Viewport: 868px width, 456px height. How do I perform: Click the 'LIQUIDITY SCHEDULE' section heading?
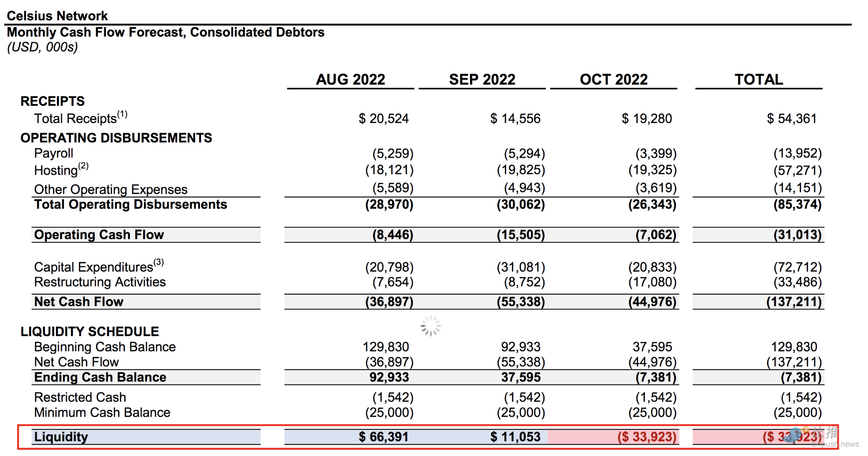pyautogui.click(x=89, y=331)
